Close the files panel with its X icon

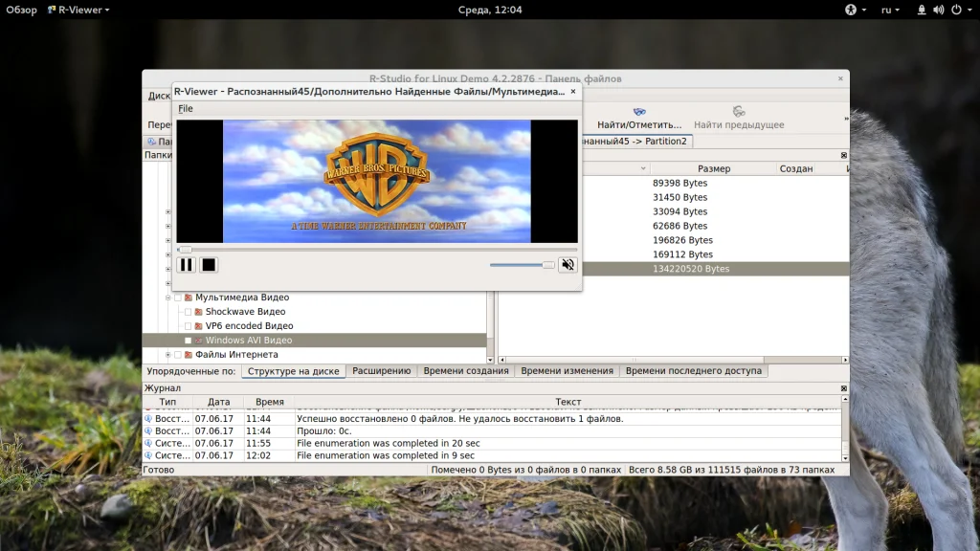(844, 155)
